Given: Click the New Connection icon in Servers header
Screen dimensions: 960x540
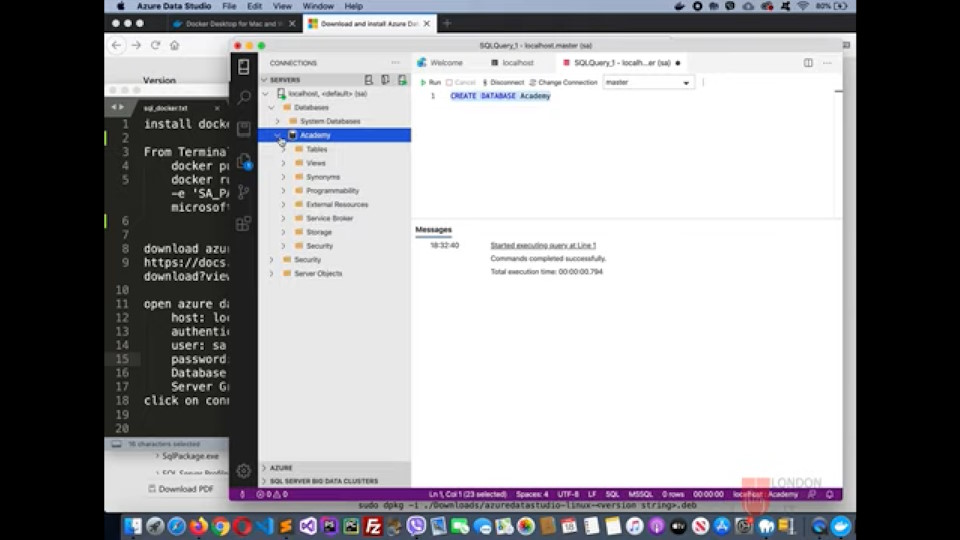Looking at the screenshot, I should tap(369, 80).
